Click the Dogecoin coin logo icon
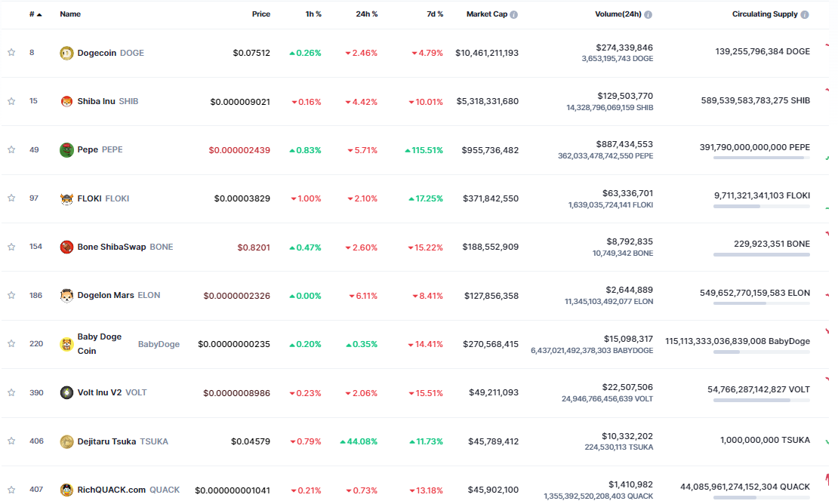Viewport: 838px width, 504px height. [x=66, y=53]
